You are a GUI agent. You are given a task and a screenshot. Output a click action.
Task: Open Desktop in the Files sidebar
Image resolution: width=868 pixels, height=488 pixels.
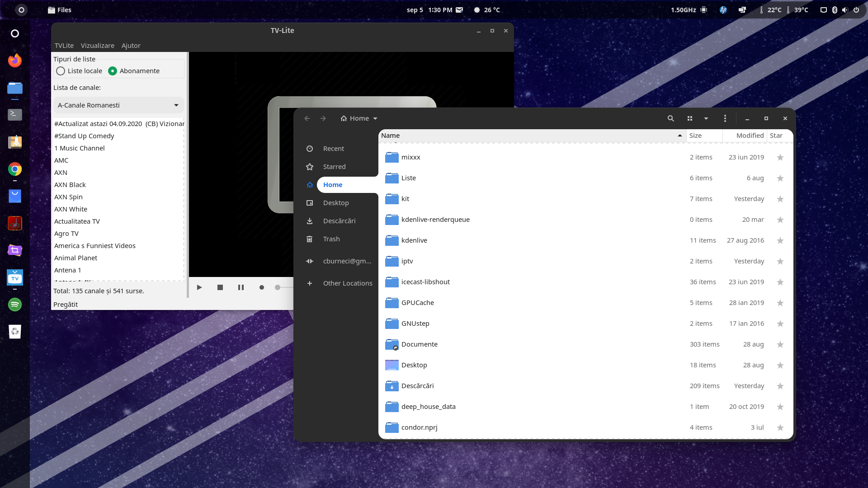point(336,203)
